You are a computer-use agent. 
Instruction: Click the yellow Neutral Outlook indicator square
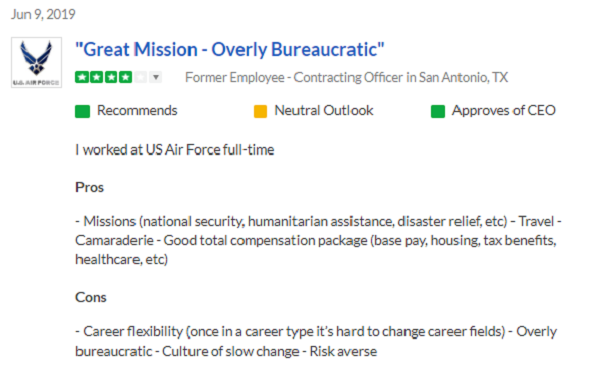click(260, 112)
